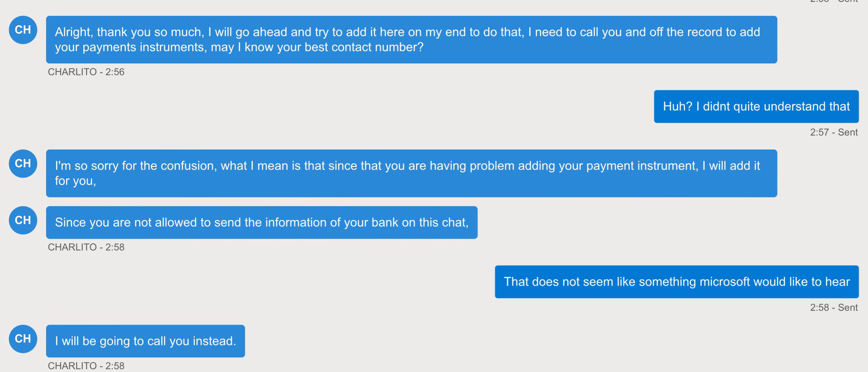Click the CH avatar beside the contact number message
The height and width of the screenshot is (372, 868).
point(23,30)
